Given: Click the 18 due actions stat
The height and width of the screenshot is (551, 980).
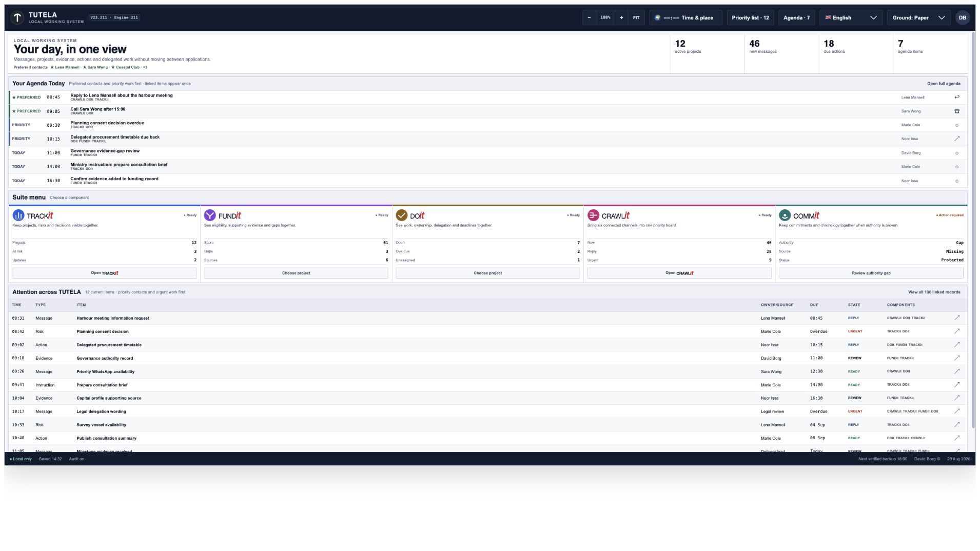Looking at the screenshot, I should [x=856, y=53].
